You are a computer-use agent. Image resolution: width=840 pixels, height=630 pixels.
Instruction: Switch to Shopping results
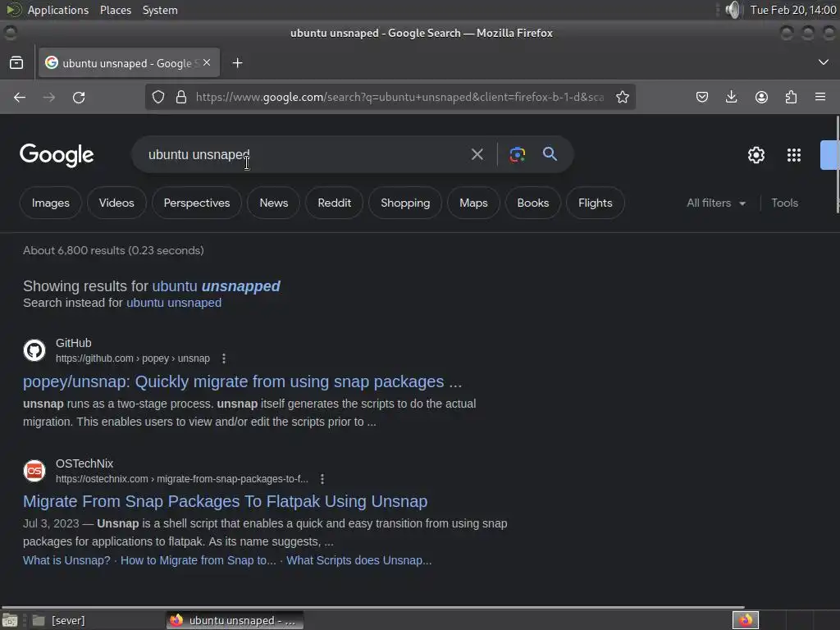[405, 203]
